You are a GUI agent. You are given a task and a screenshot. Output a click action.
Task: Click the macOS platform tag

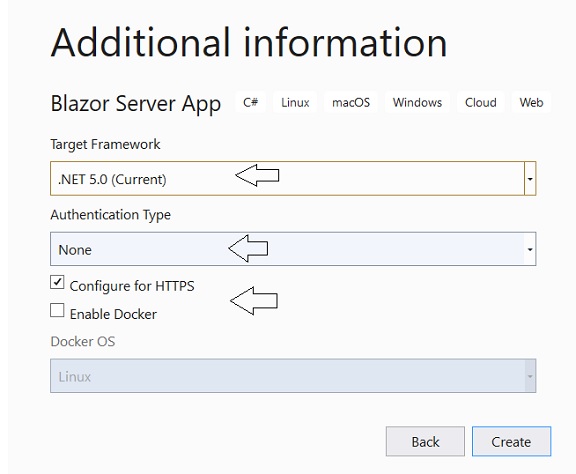point(351,102)
